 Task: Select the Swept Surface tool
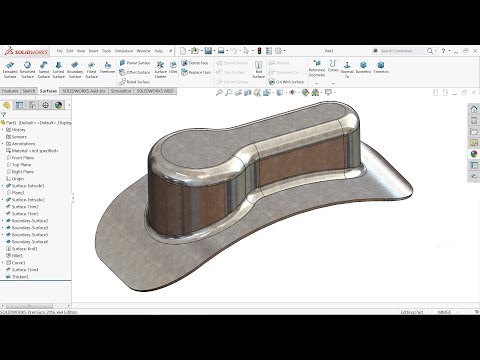click(44, 69)
